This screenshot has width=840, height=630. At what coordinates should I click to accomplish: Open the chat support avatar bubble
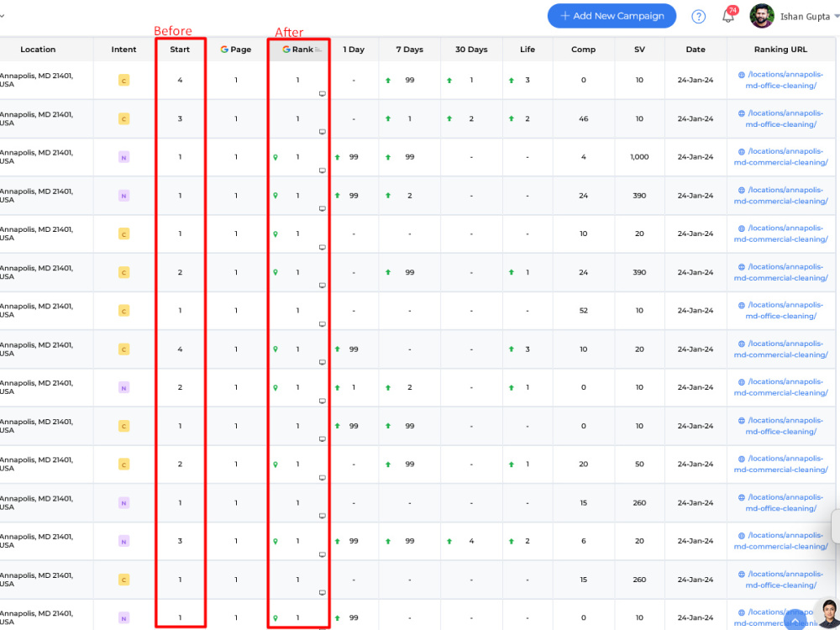click(828, 614)
